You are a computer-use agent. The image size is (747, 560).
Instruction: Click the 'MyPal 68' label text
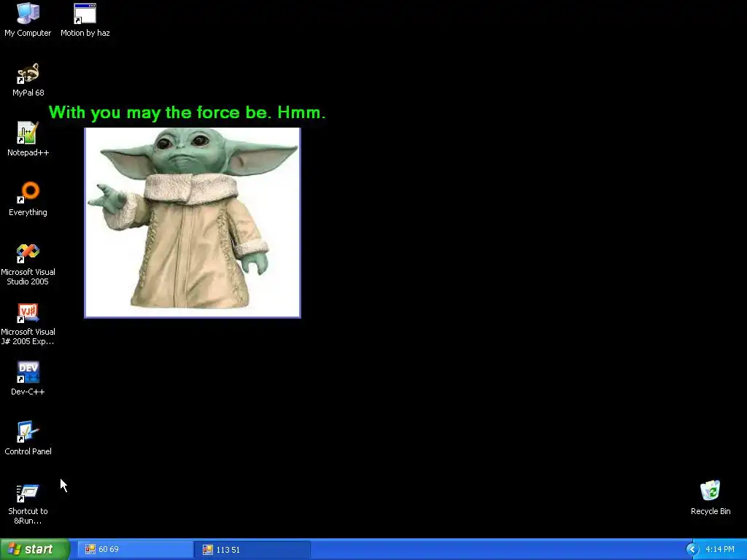point(28,93)
